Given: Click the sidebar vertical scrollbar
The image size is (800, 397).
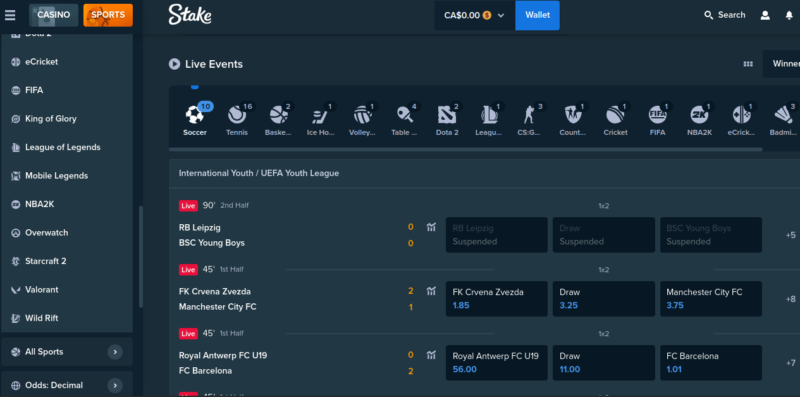Looking at the screenshot, I should tap(141, 257).
